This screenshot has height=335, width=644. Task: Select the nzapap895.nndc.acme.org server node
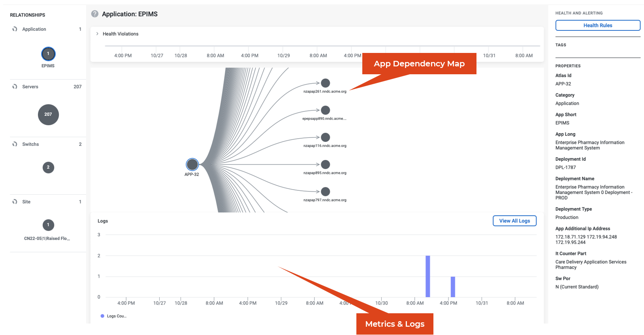[x=325, y=164]
